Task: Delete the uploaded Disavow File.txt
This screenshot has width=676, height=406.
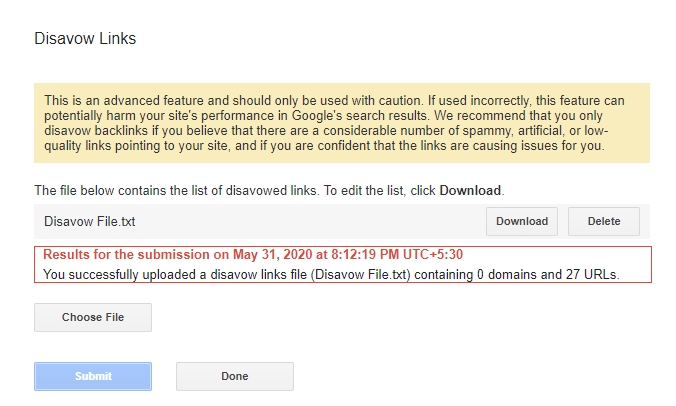Action: coord(603,221)
